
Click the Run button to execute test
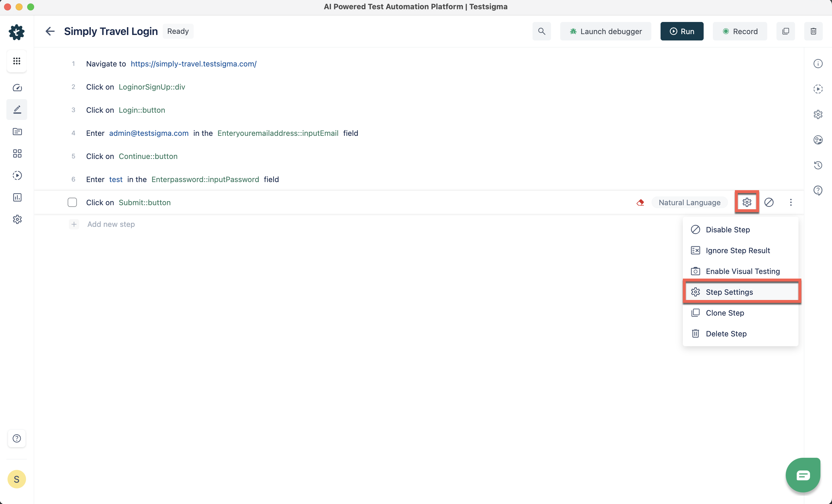(682, 31)
